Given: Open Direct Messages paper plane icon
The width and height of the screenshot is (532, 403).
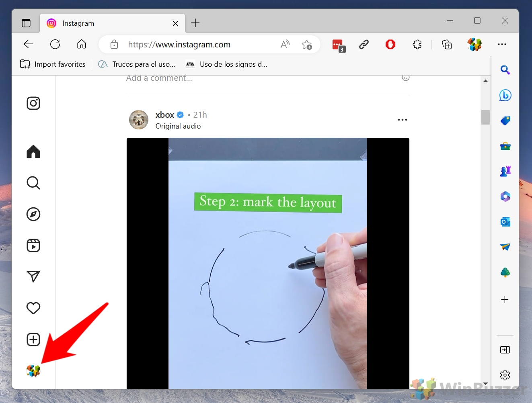Looking at the screenshot, I should (33, 276).
